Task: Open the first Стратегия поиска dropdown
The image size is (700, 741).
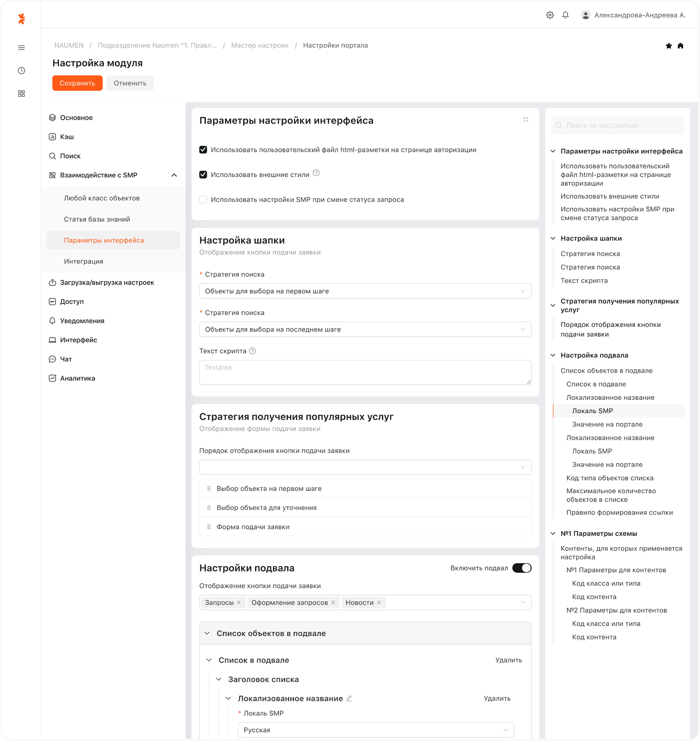Action: (x=365, y=291)
